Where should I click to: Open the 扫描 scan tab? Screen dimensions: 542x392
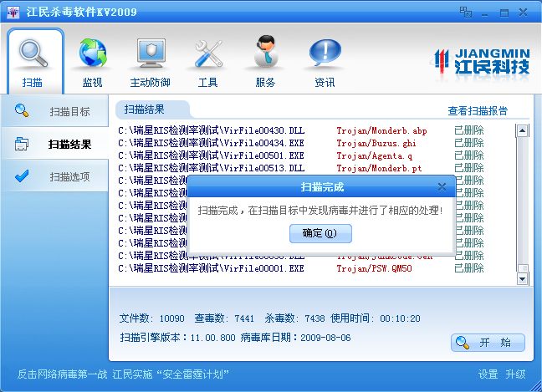click(x=35, y=62)
